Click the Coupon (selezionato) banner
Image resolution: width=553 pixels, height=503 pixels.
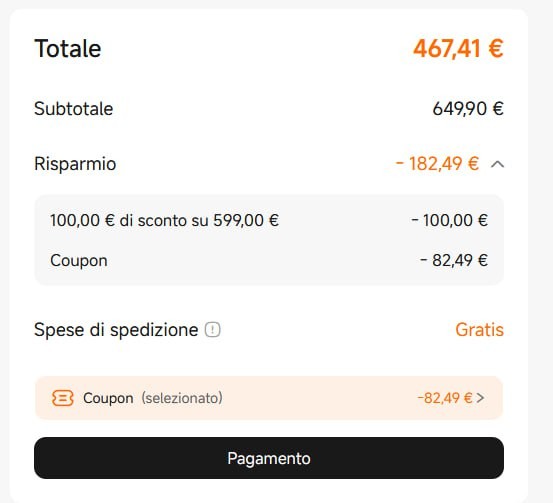pyautogui.click(x=269, y=398)
